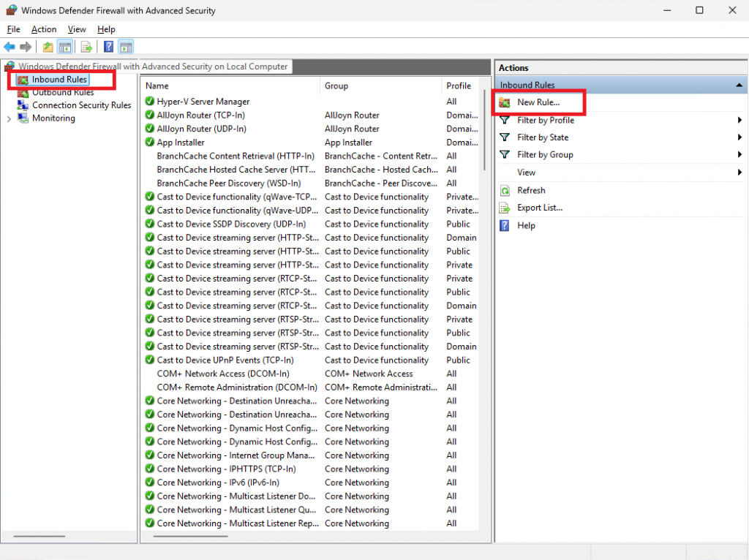Open the View menu in menu bar
Screen dimensions: 749x560
coord(76,29)
